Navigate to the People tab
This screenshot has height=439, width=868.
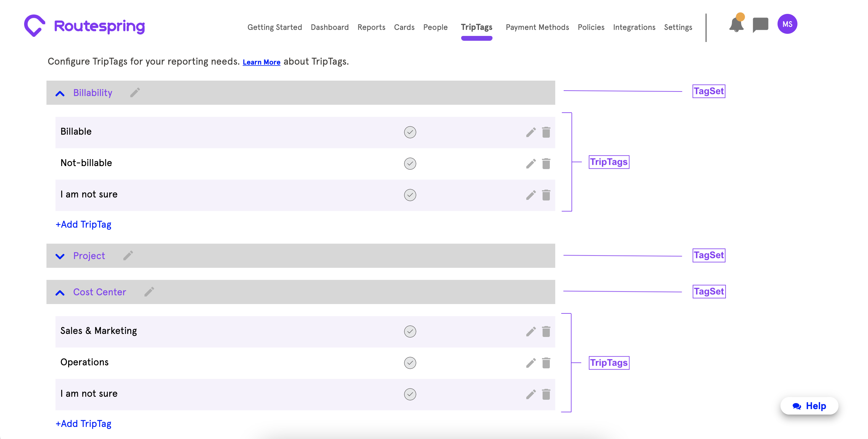click(435, 27)
